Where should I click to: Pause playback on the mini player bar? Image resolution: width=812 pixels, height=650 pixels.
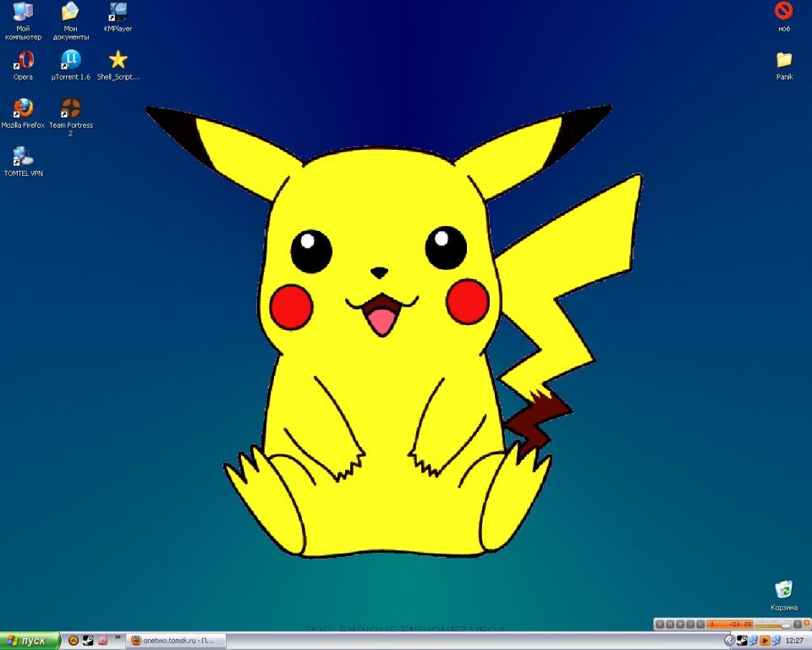[x=670, y=624]
